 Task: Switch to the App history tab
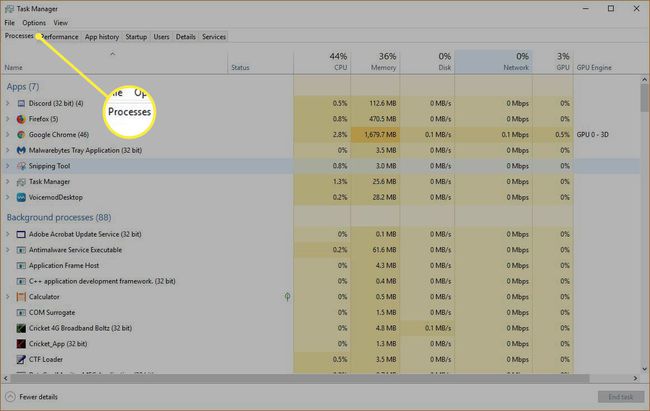click(102, 37)
